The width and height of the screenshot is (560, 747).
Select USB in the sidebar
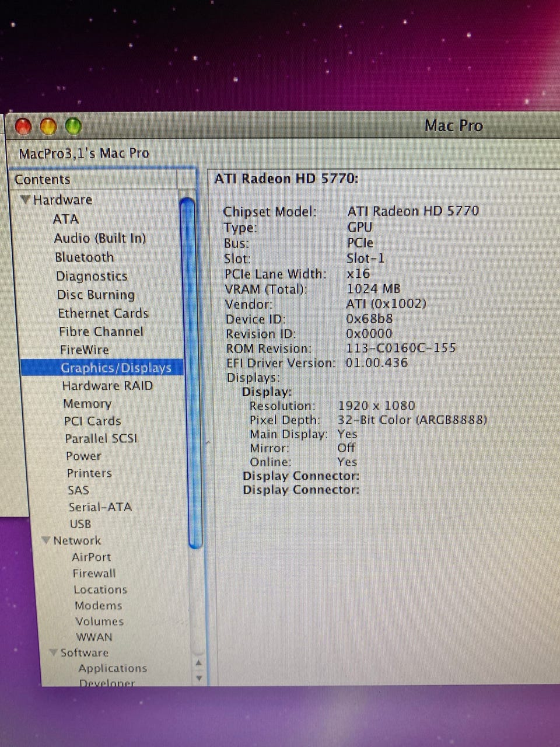pyautogui.click(x=80, y=524)
